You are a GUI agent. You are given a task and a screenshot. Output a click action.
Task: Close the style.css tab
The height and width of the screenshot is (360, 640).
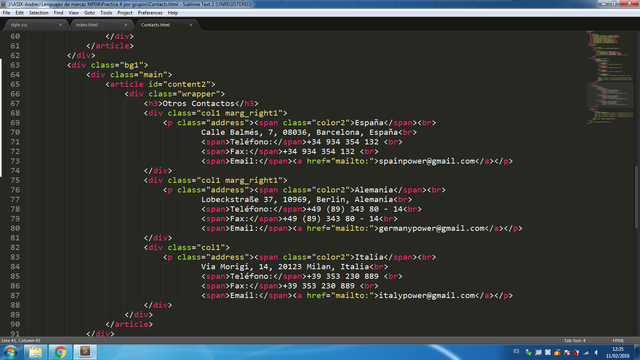(60, 25)
